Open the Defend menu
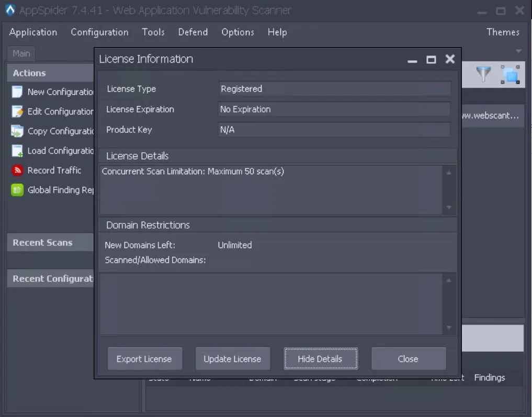Viewport: 532px width, 417px height. coord(193,32)
